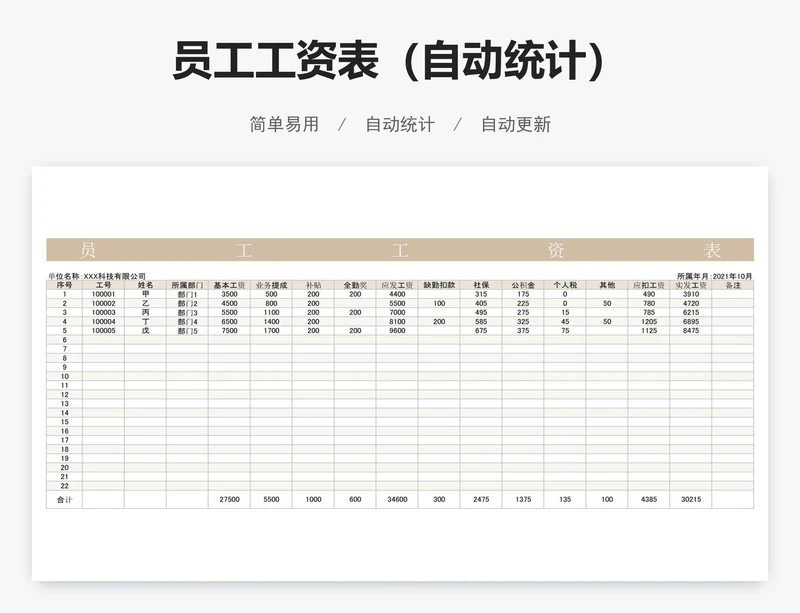Image resolution: width=800 pixels, height=613 pixels.
Task: Click base salary total 27500
Action: (229, 500)
